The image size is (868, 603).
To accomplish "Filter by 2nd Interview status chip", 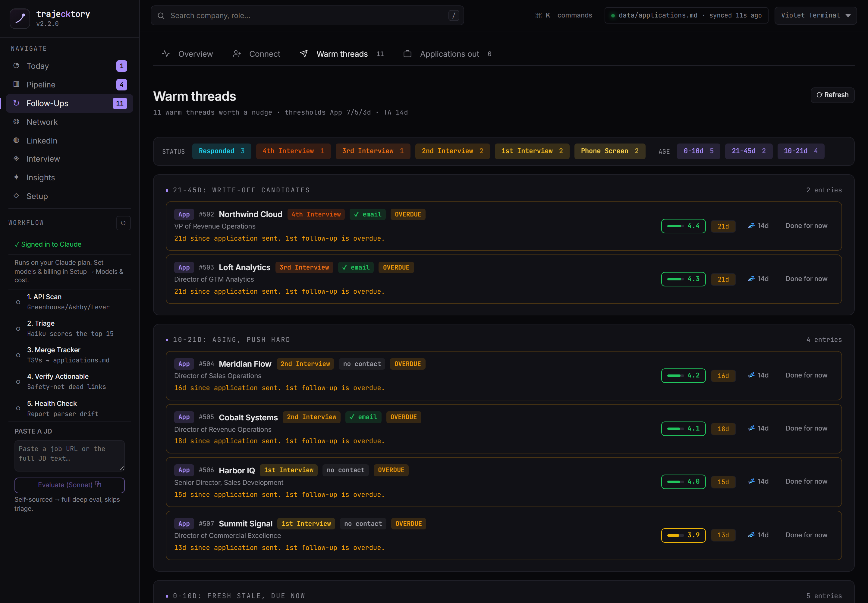I will click(452, 151).
